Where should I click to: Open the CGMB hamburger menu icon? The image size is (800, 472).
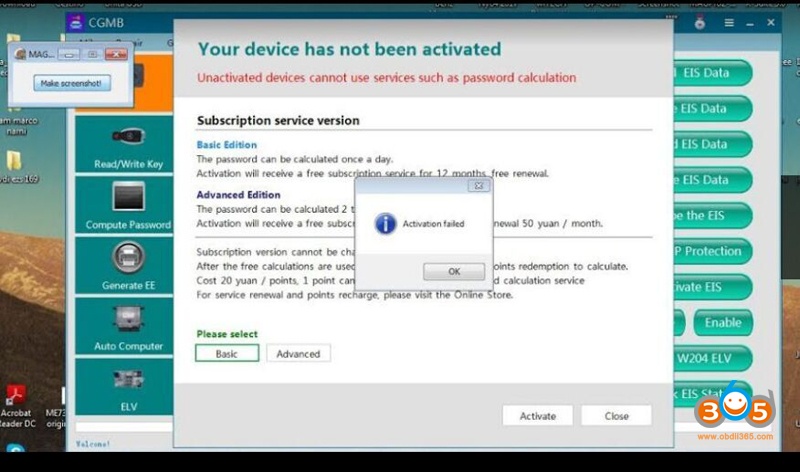[729, 23]
